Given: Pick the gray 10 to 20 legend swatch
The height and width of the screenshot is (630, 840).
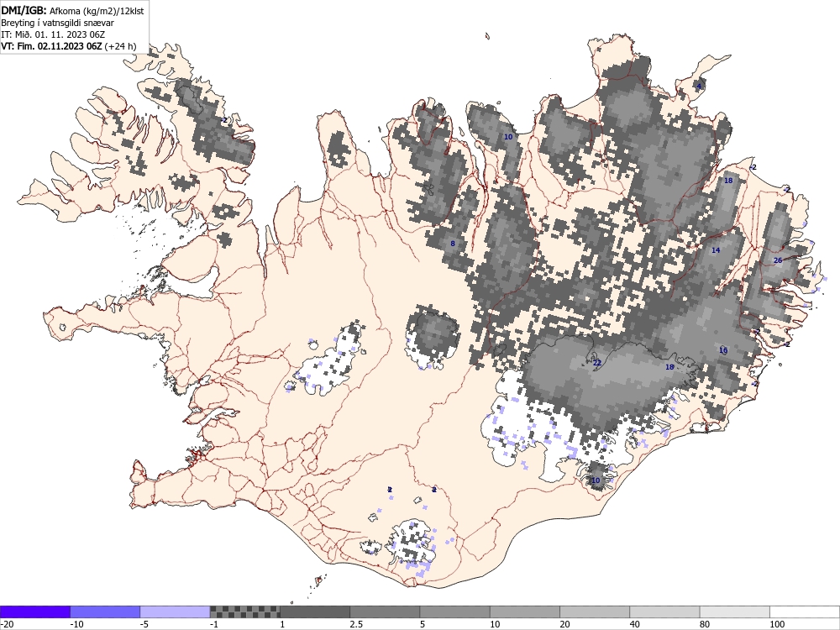Looking at the screenshot, I should point(525,612).
